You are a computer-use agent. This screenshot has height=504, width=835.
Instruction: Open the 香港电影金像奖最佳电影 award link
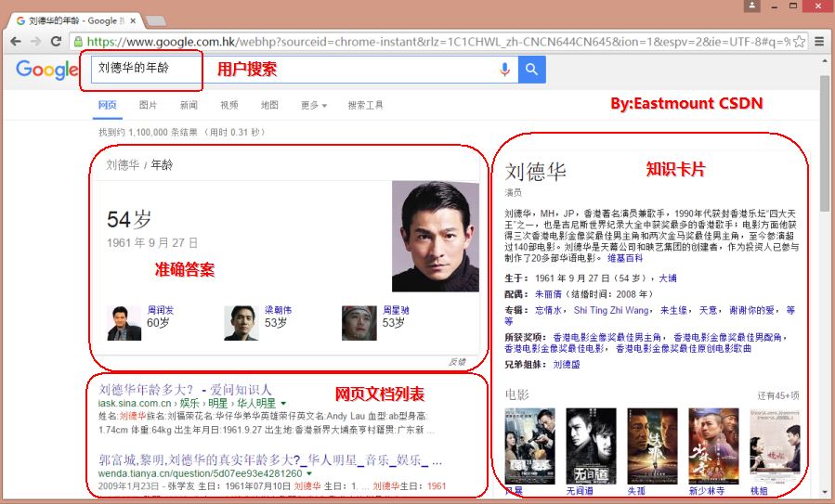pos(554,349)
